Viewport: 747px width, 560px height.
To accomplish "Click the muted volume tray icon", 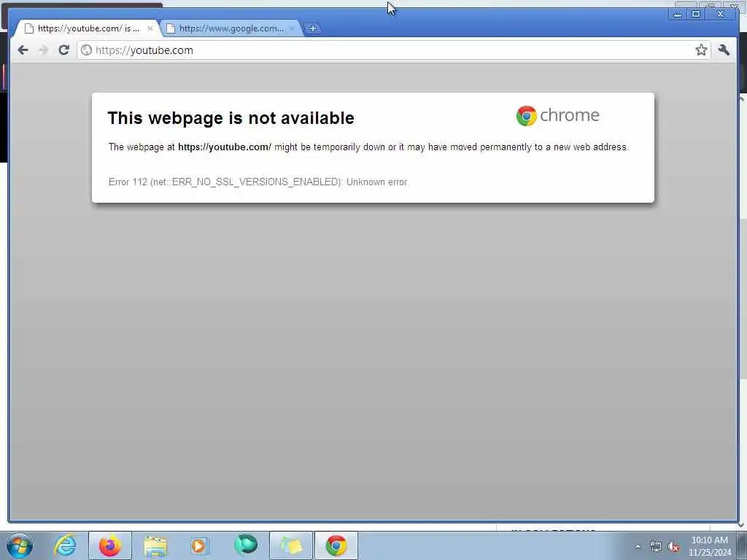I will (x=673, y=547).
